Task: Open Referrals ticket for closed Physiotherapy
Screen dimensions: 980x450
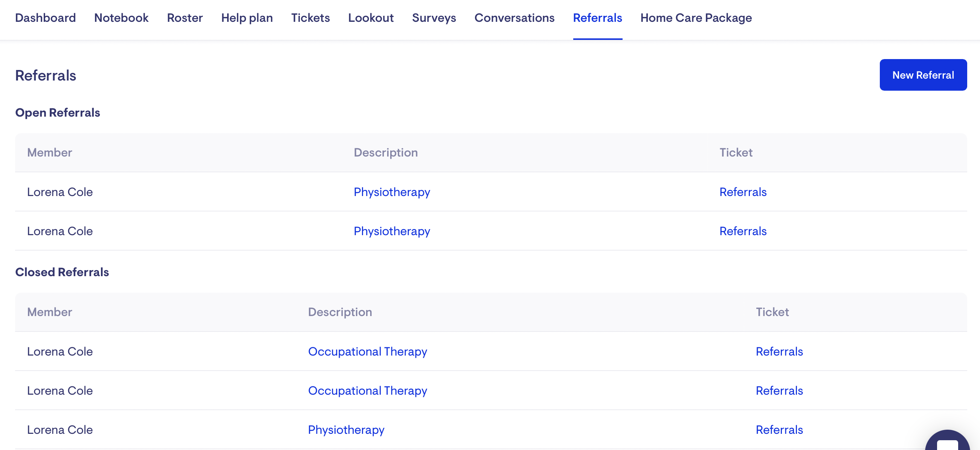Action: coord(779,430)
